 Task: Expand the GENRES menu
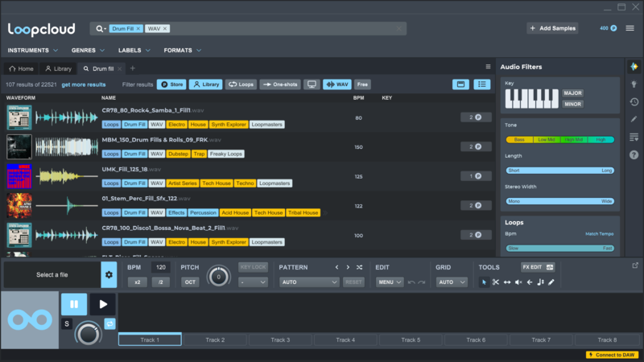click(88, 50)
